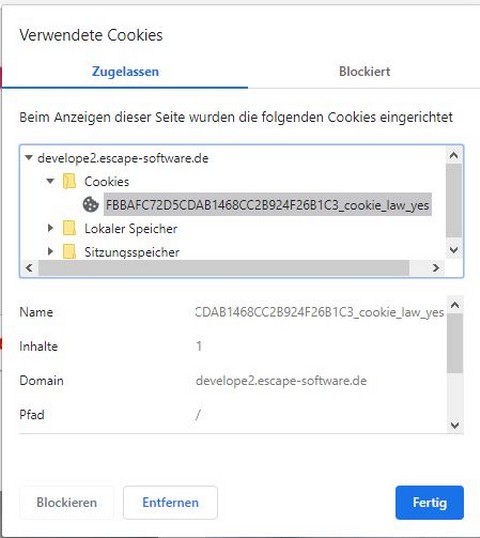Collapse the develope2.escape-software.de tree node
This screenshot has width=480, height=538.
coord(29,158)
